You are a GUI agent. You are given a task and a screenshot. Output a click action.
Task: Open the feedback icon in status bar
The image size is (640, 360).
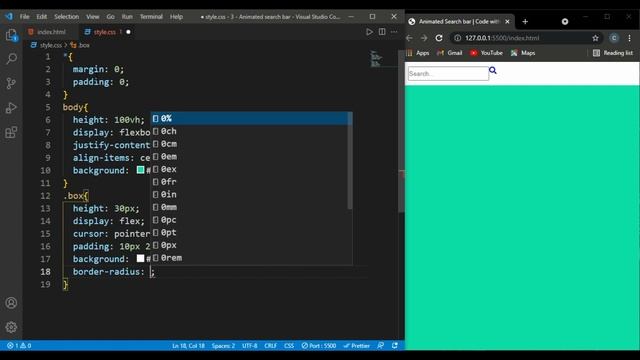tap(381, 346)
